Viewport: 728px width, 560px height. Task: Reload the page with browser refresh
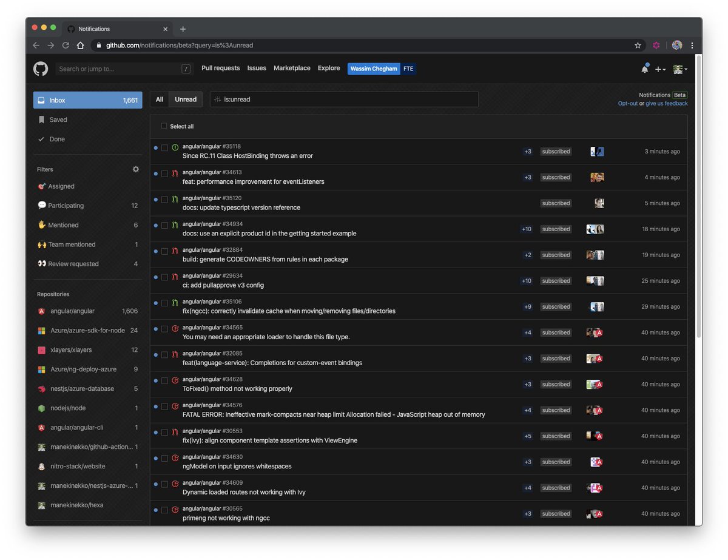coord(66,46)
